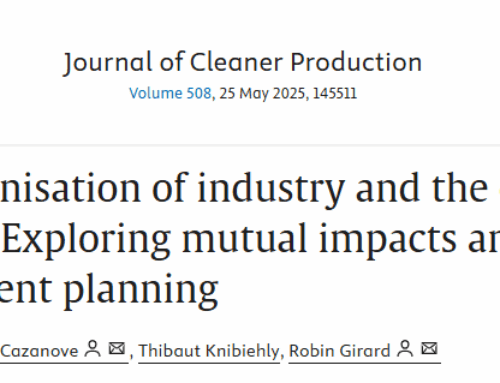Click the date text 25 May 2025

(x=262, y=93)
